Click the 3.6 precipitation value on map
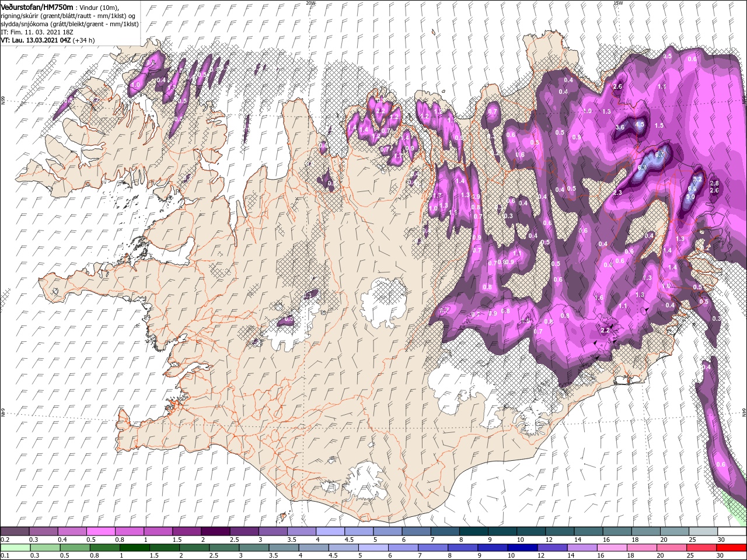This screenshot has height=560, width=747. tap(620, 127)
